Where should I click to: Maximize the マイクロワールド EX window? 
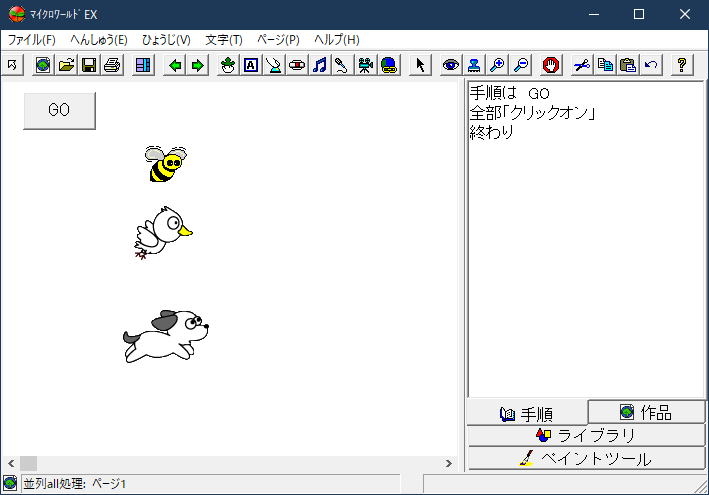pyautogui.click(x=638, y=14)
